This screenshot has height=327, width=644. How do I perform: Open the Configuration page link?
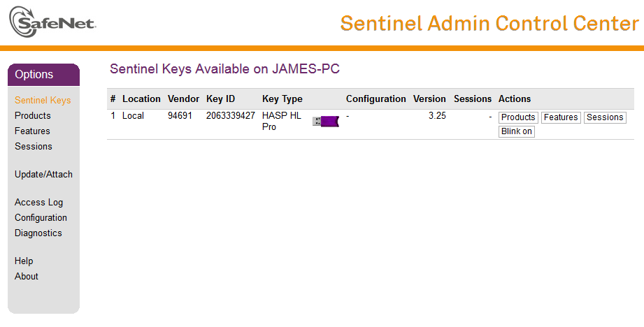click(41, 217)
